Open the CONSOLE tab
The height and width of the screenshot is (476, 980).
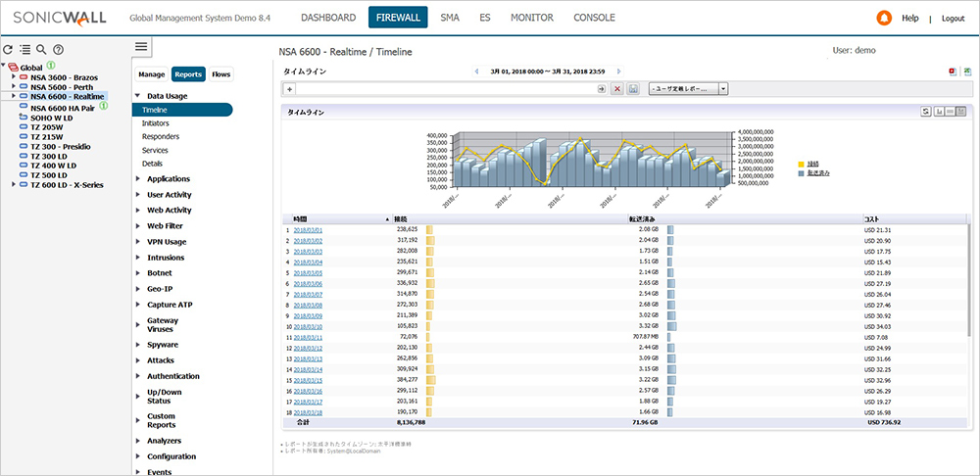pos(595,18)
